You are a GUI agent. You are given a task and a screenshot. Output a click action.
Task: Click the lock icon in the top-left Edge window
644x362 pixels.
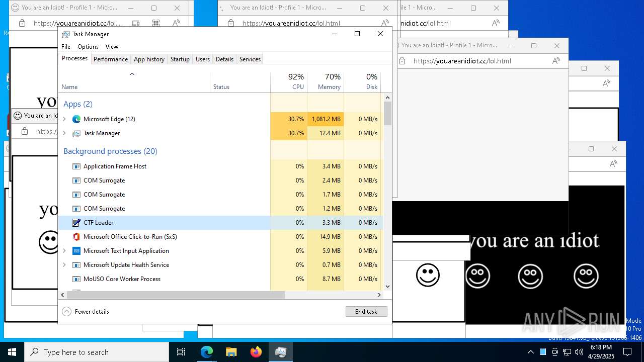22,23
